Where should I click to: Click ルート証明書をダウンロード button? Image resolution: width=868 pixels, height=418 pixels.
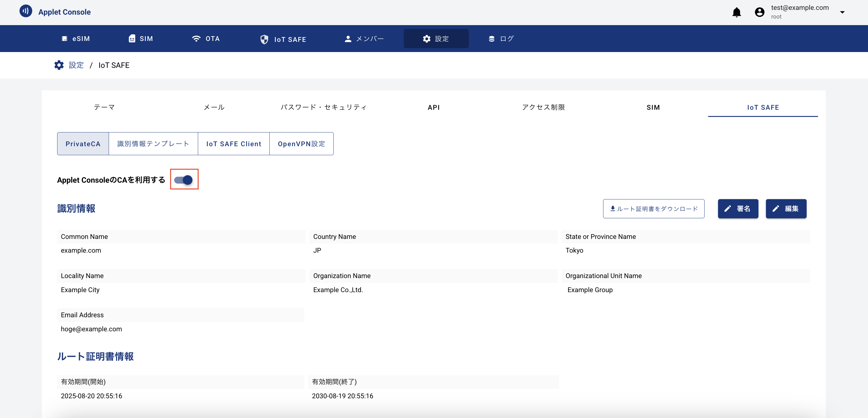[653, 209]
